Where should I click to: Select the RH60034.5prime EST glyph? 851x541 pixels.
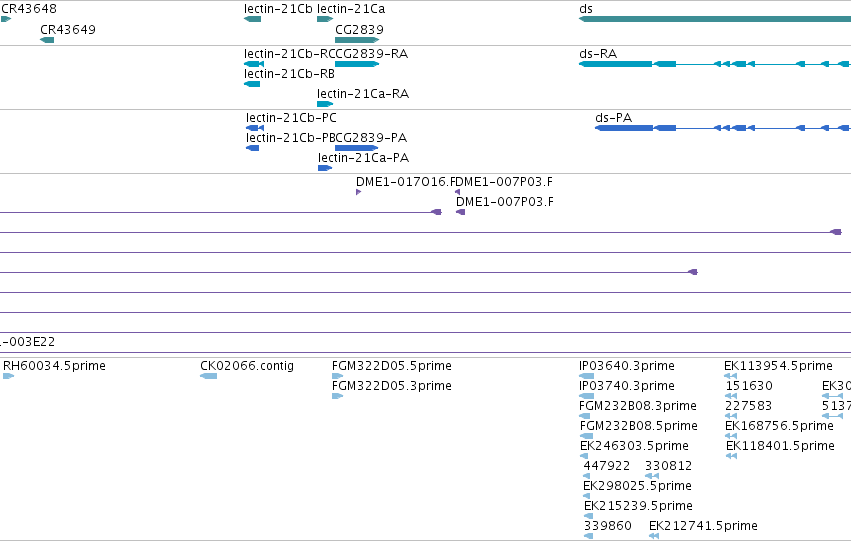8,376
